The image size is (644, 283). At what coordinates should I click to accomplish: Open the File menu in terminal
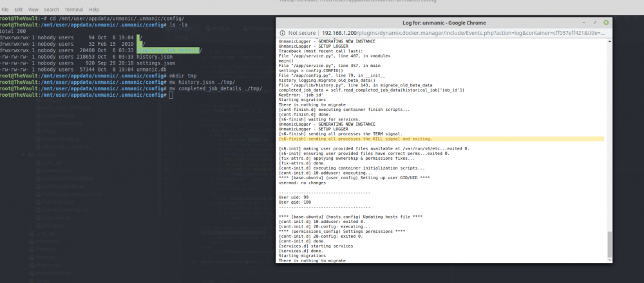[5, 10]
